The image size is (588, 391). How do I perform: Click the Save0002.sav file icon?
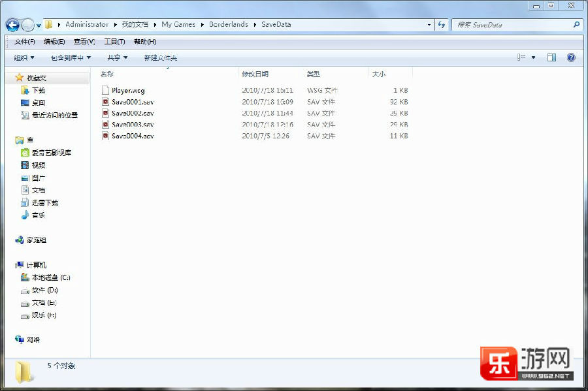click(x=105, y=113)
